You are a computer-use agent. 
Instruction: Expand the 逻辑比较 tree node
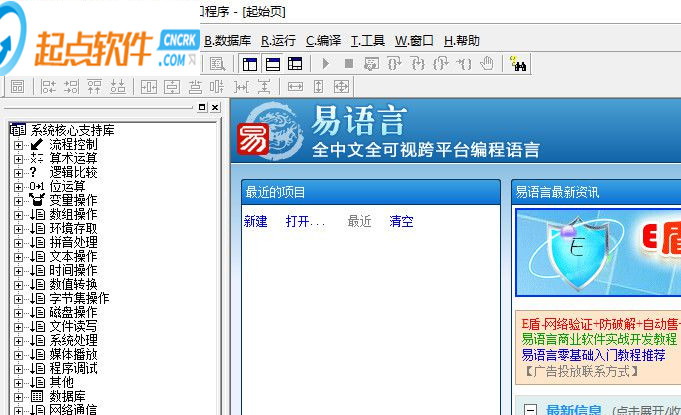coord(18,173)
